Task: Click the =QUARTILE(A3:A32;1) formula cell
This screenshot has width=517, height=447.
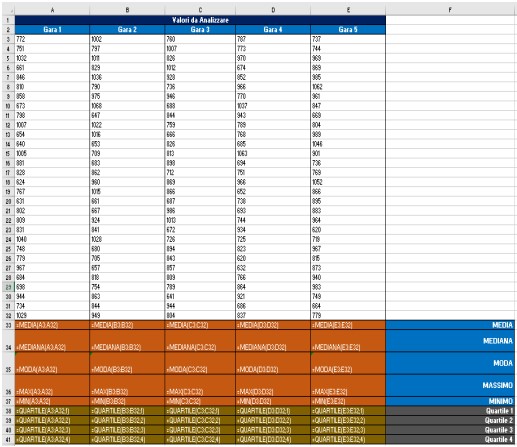Action: click(x=52, y=411)
